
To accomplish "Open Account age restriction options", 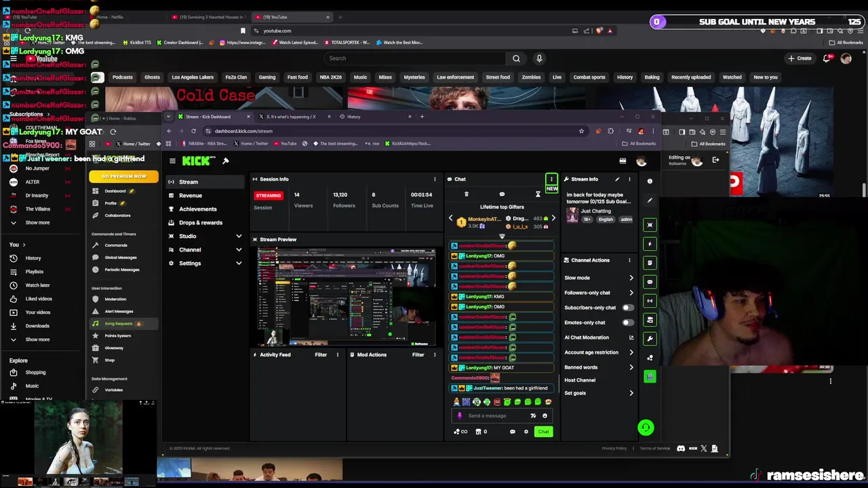I will click(631, 352).
